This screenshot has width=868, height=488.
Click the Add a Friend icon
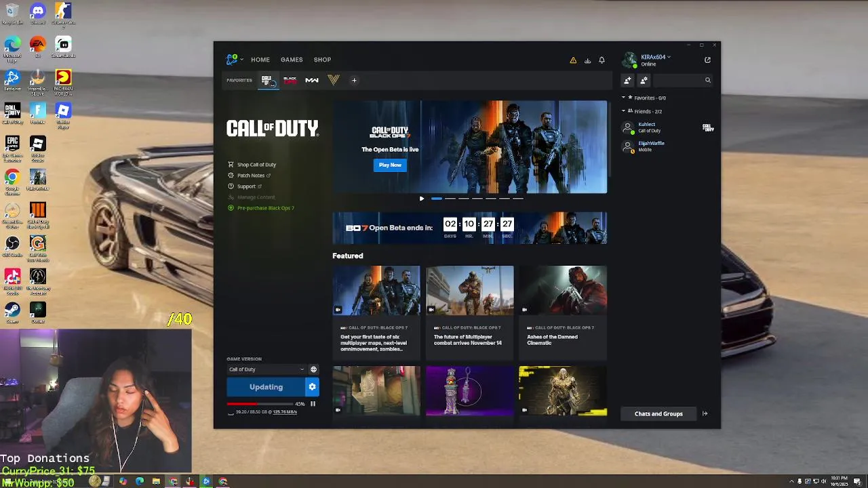click(627, 80)
